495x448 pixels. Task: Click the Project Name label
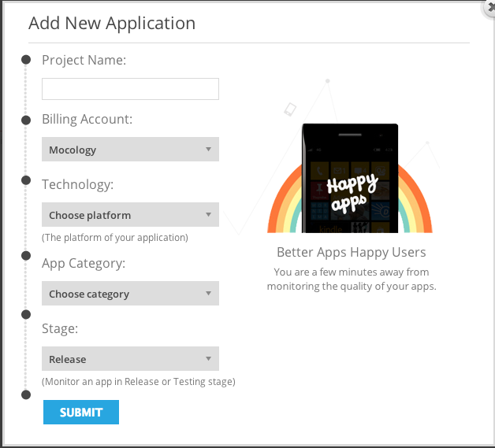pyautogui.click(x=84, y=60)
